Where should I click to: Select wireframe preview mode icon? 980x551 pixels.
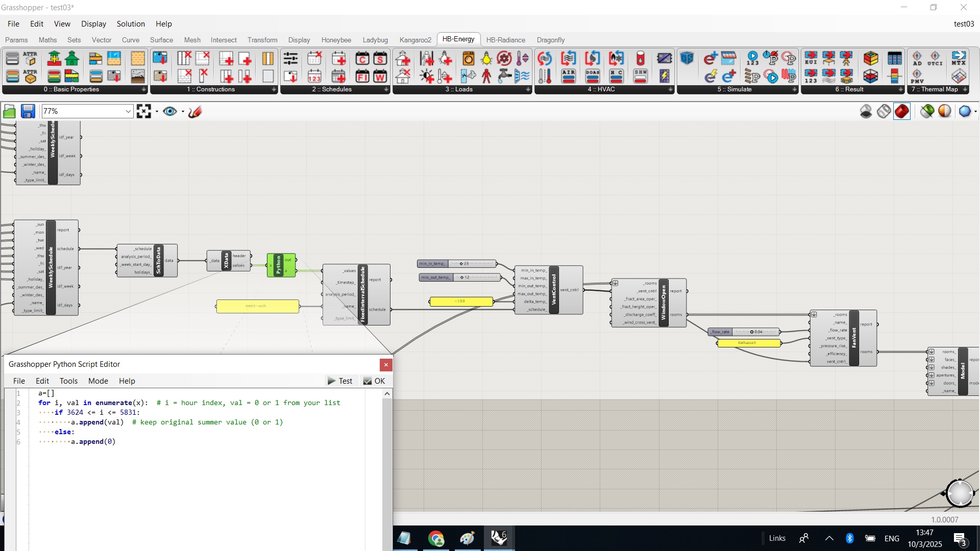884,111
